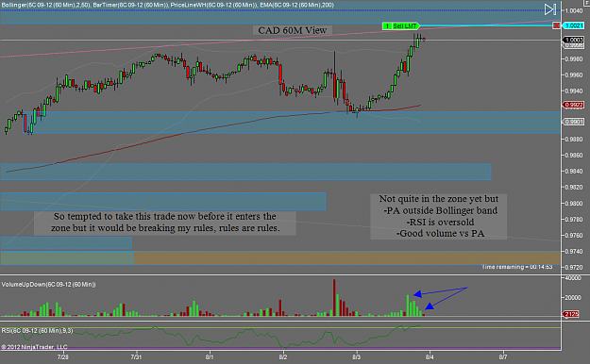Click the 0.9860 price axis label

coord(574,156)
